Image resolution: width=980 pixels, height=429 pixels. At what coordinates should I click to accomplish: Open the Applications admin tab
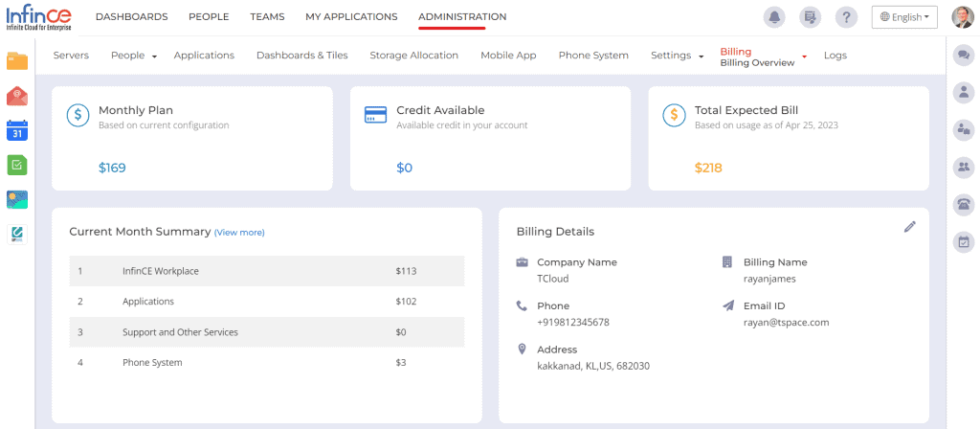[204, 55]
